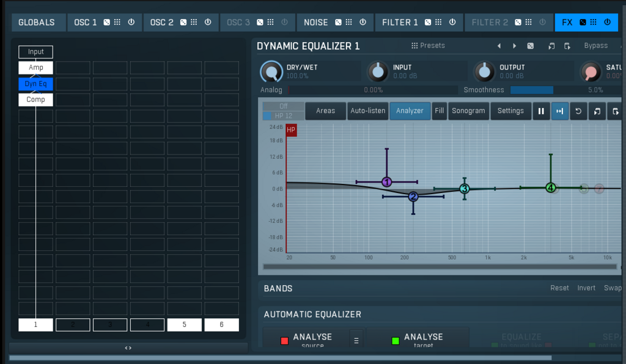This screenshot has height=364, width=626.
Task: Click the next preset right arrow
Action: 514,46
